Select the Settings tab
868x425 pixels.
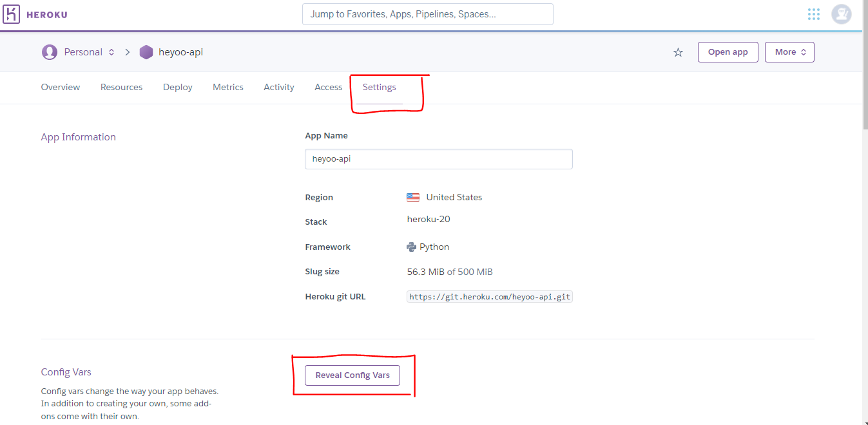coord(380,87)
